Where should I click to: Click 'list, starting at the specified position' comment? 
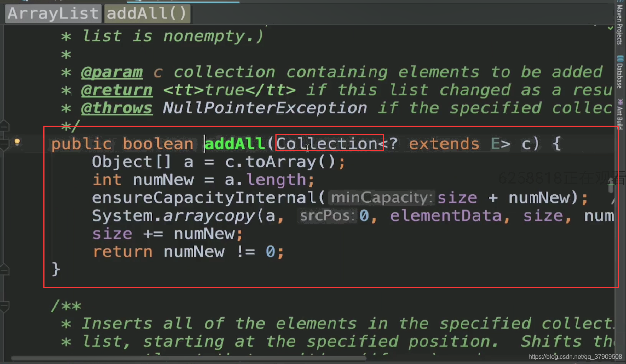[290, 342]
